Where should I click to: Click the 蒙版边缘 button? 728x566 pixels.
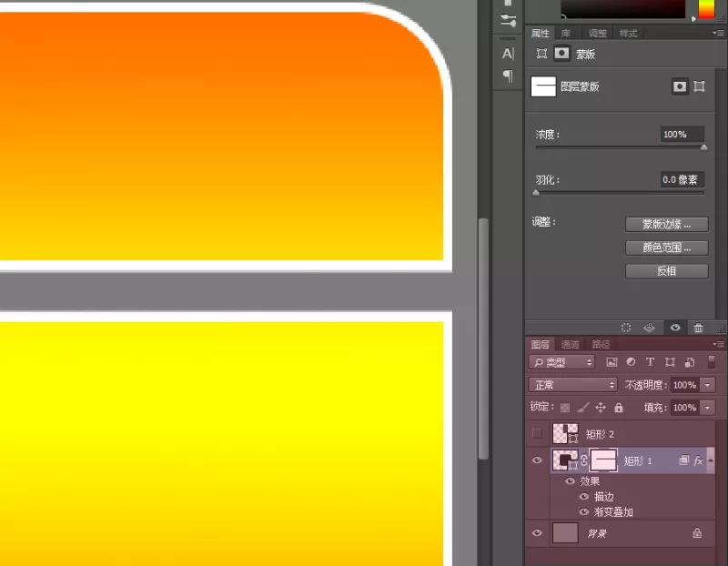click(666, 224)
